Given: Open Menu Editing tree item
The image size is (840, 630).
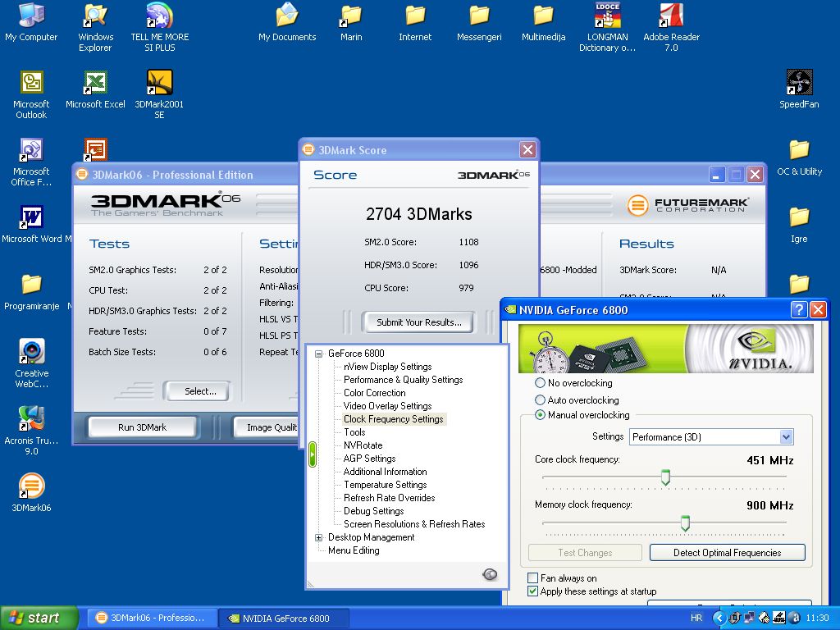Looking at the screenshot, I should pyautogui.click(x=354, y=550).
